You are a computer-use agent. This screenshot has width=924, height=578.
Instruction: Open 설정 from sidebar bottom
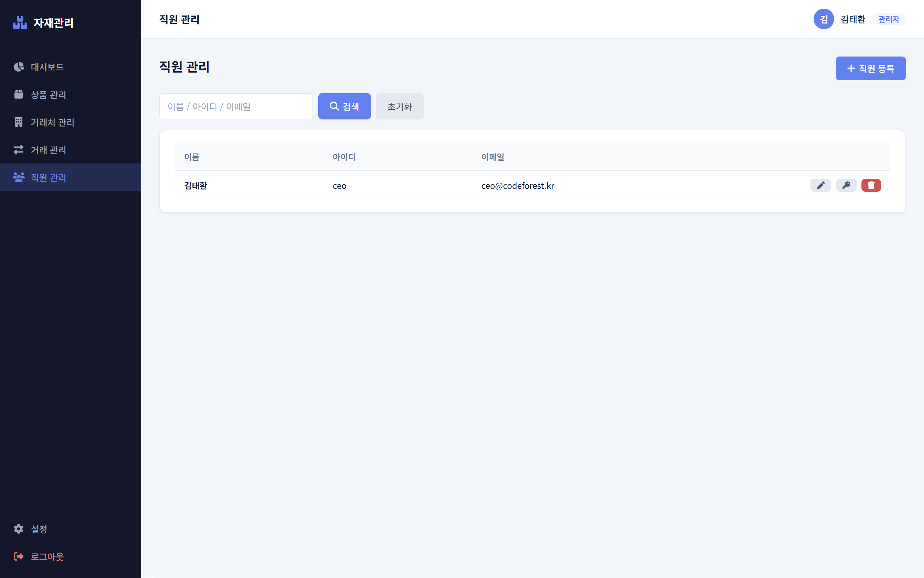[71, 529]
